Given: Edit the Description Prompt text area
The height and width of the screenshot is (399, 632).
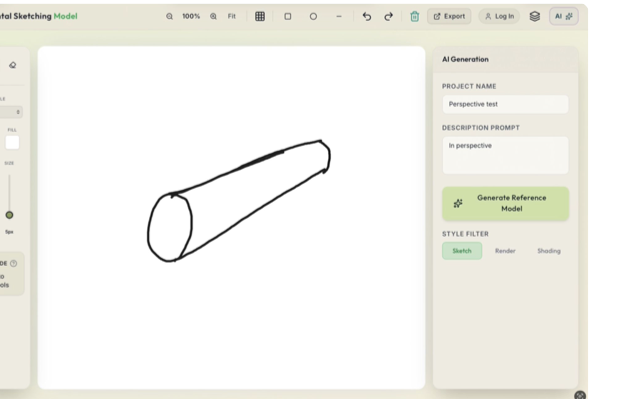Looking at the screenshot, I should pos(505,156).
